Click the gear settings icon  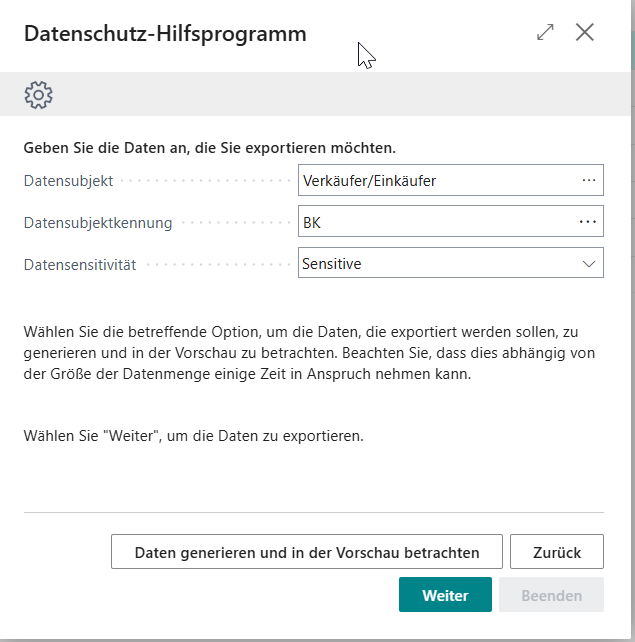pos(38,95)
